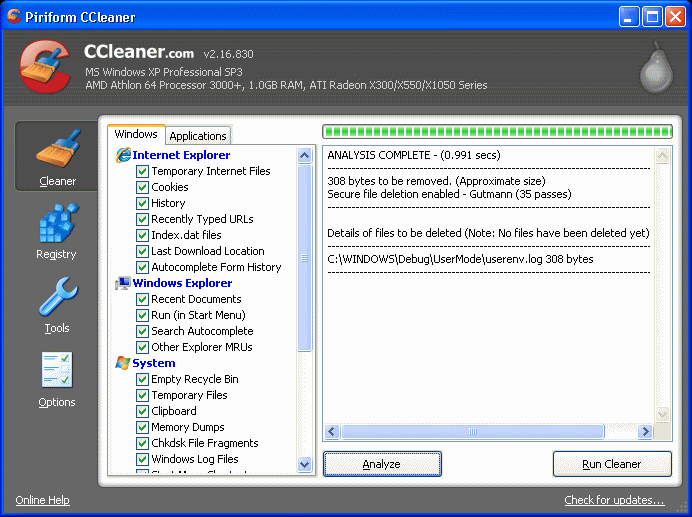The width and height of the screenshot is (692, 517).
Task: Click the green analysis progress bar
Action: (x=497, y=132)
